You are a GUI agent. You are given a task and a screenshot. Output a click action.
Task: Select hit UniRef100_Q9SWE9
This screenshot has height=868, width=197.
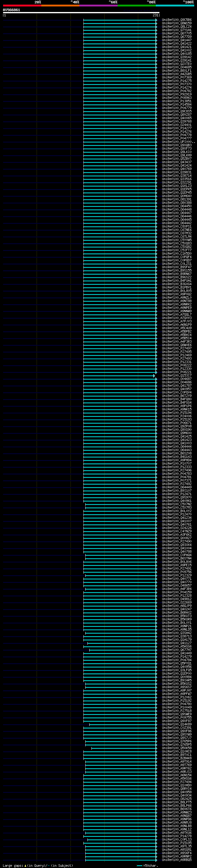pyautogui.click(x=176, y=714)
